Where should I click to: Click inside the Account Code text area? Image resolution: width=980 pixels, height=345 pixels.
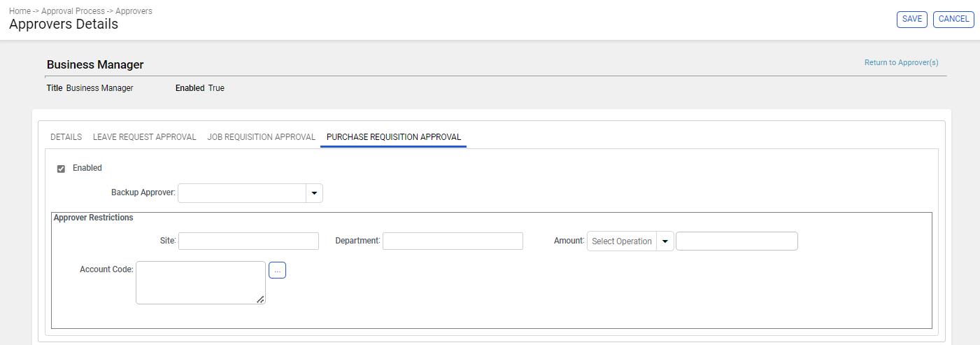click(x=200, y=283)
